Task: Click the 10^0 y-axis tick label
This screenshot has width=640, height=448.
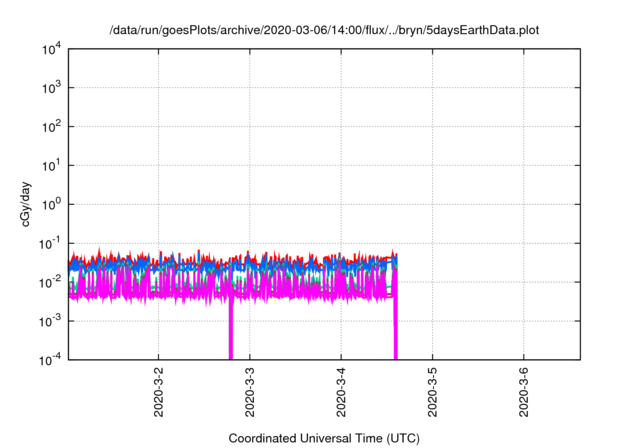Action: pyautogui.click(x=52, y=205)
